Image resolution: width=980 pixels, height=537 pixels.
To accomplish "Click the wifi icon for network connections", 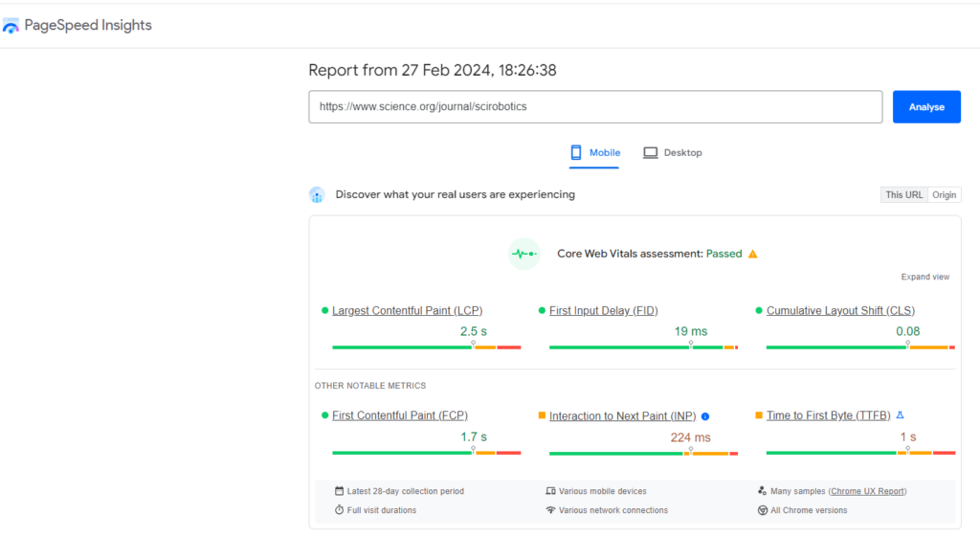I will (x=550, y=510).
